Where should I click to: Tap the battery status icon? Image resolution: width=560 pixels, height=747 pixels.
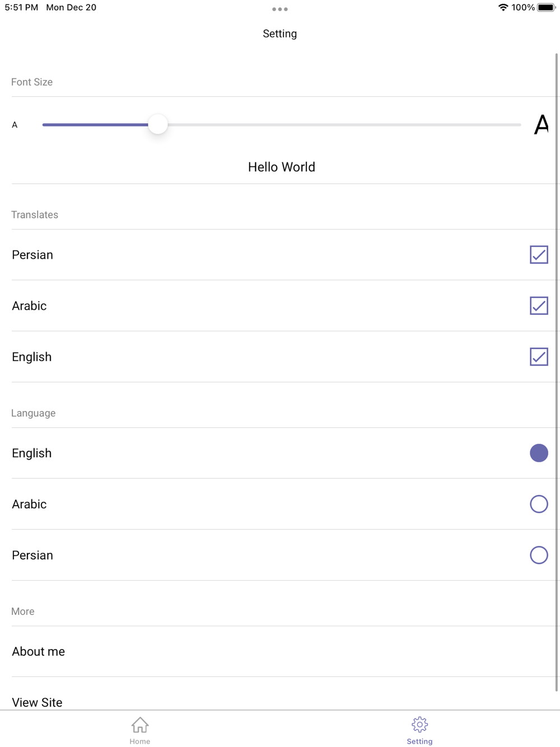coord(546,7)
